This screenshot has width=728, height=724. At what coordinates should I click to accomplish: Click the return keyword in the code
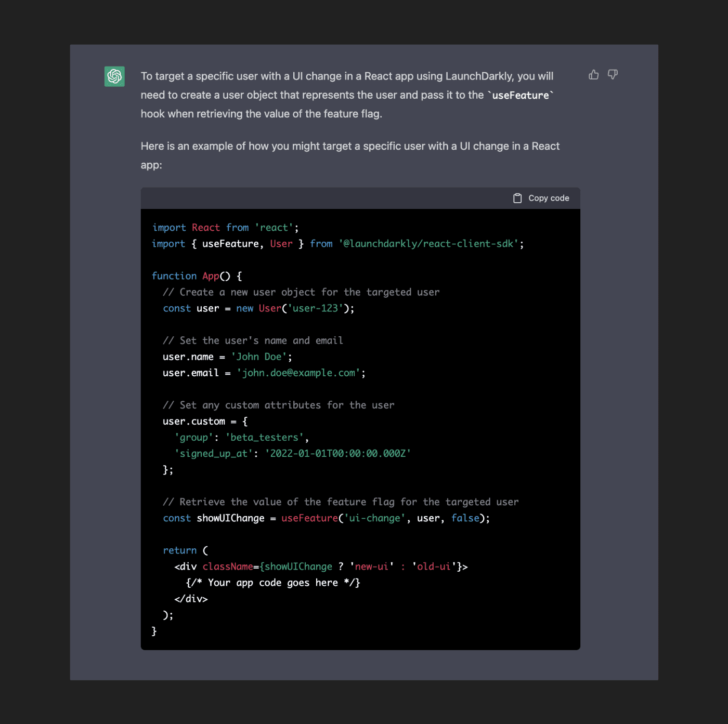click(x=180, y=550)
